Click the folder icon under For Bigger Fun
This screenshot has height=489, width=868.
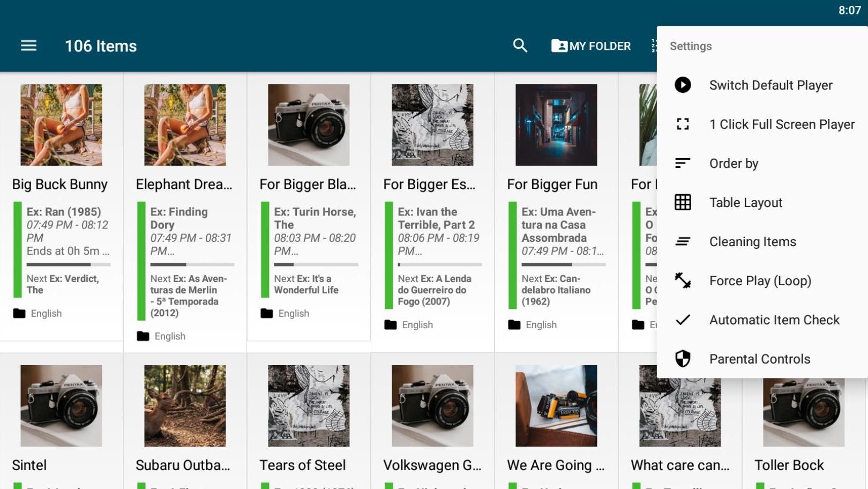tap(514, 324)
